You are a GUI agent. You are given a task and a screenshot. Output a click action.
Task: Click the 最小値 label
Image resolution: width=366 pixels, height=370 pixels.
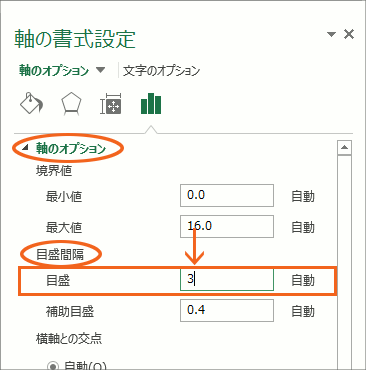[64, 196]
